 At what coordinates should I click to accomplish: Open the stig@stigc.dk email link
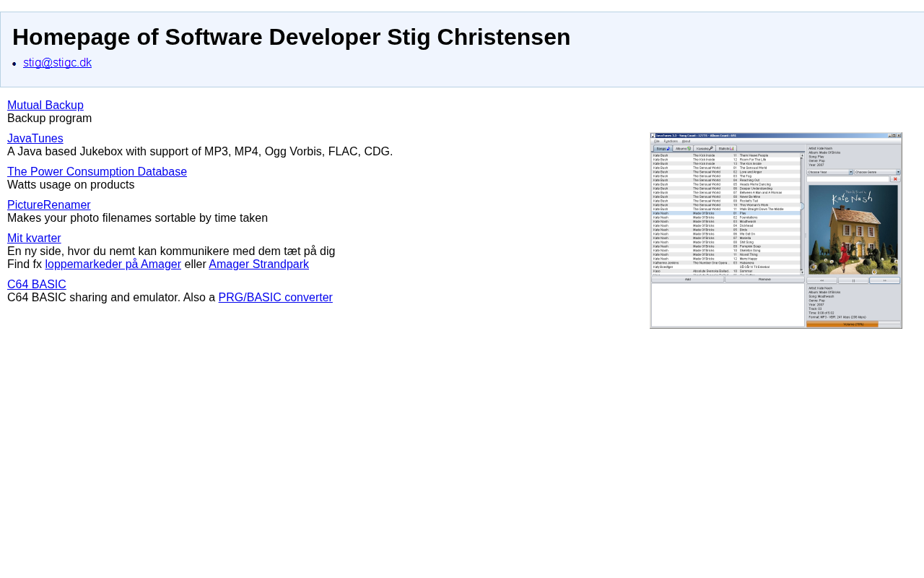(57, 63)
